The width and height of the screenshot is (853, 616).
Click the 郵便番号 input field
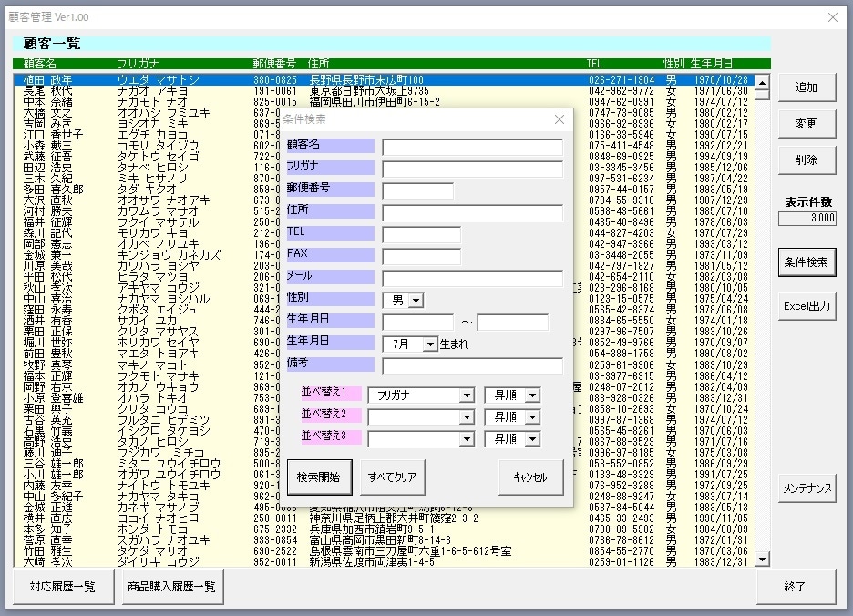tap(417, 191)
